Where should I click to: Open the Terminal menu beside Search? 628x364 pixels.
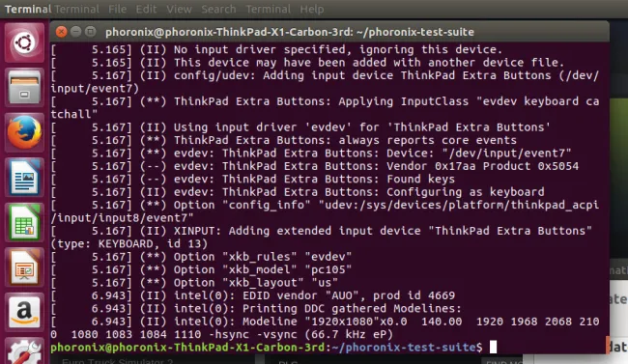[x=268, y=9]
